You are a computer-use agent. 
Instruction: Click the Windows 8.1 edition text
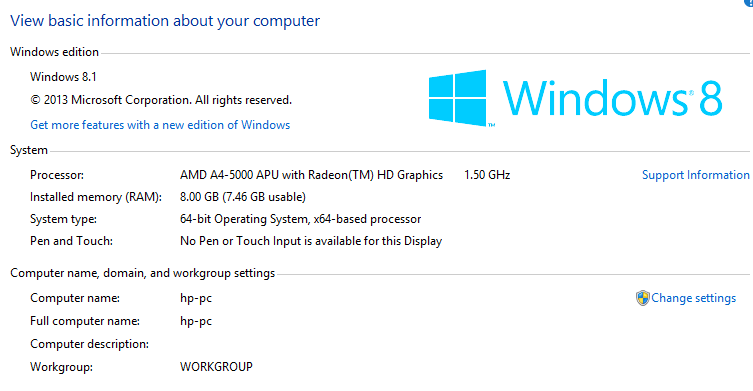(63, 77)
